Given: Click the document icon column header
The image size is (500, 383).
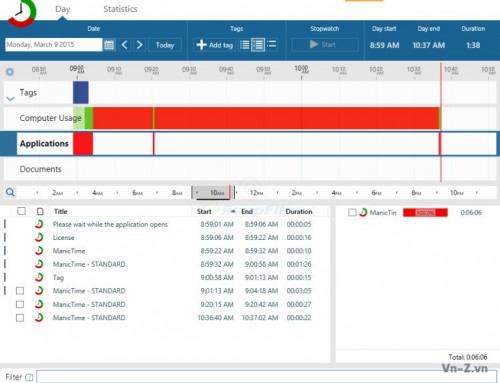Looking at the screenshot, I should tap(40, 211).
